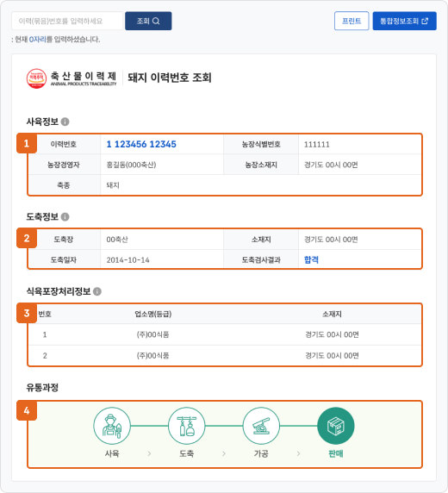Click row 1 company (주)00식품

[152, 334]
